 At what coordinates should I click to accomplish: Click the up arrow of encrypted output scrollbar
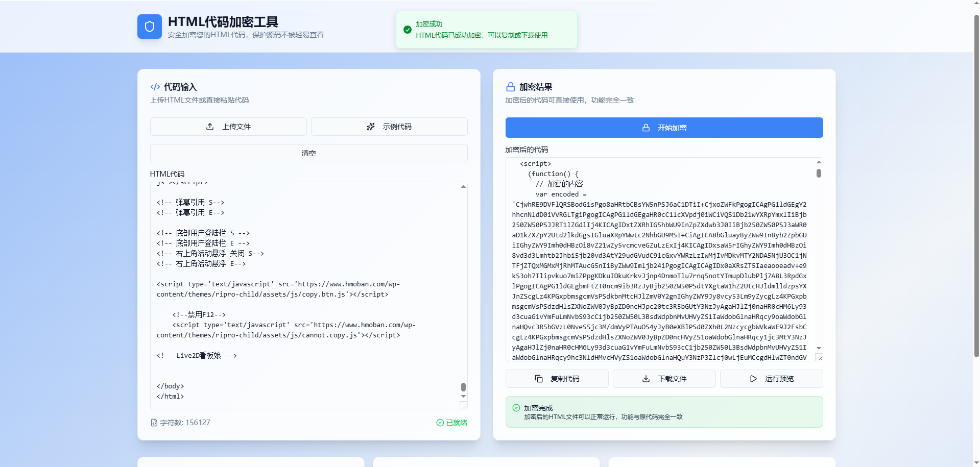click(x=819, y=162)
